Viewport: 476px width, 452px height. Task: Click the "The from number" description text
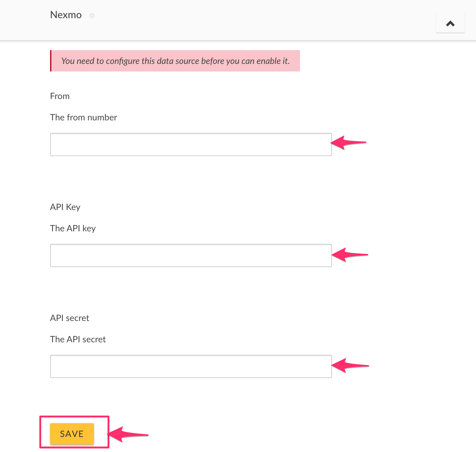coord(83,118)
